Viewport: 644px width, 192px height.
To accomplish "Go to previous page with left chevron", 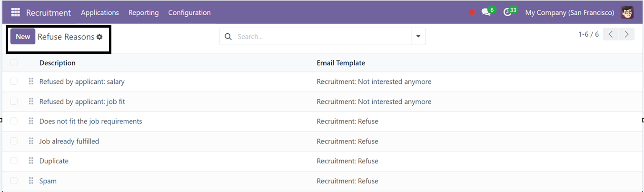I will (x=611, y=34).
